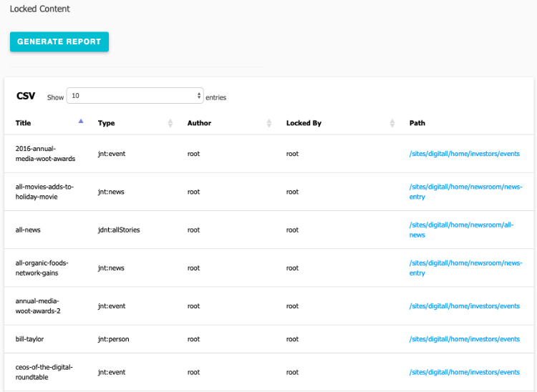Click the CSV export label
This screenshot has height=392, width=537.
[26, 96]
